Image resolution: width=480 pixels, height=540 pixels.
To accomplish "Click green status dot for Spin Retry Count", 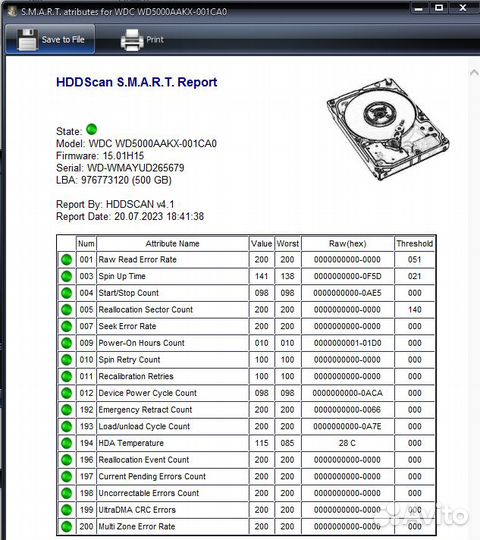I will [x=66, y=360].
